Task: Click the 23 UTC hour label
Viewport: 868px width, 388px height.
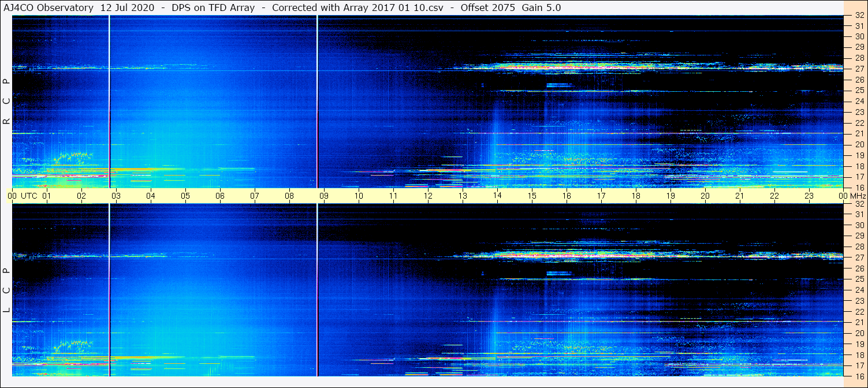Action: [x=809, y=196]
